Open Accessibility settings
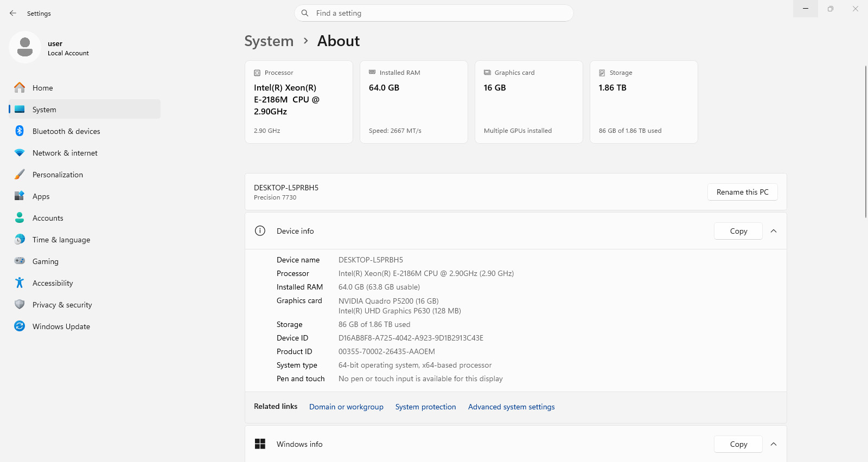 pos(85,283)
